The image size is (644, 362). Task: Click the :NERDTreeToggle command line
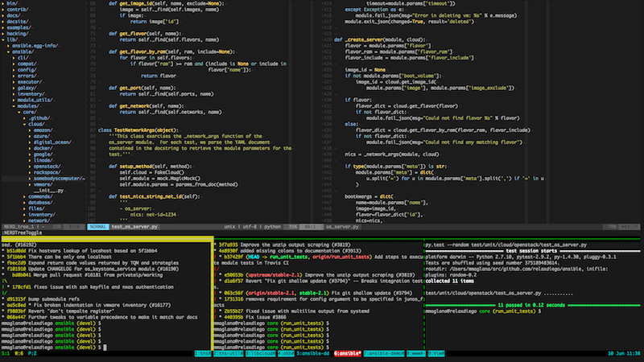22,232
